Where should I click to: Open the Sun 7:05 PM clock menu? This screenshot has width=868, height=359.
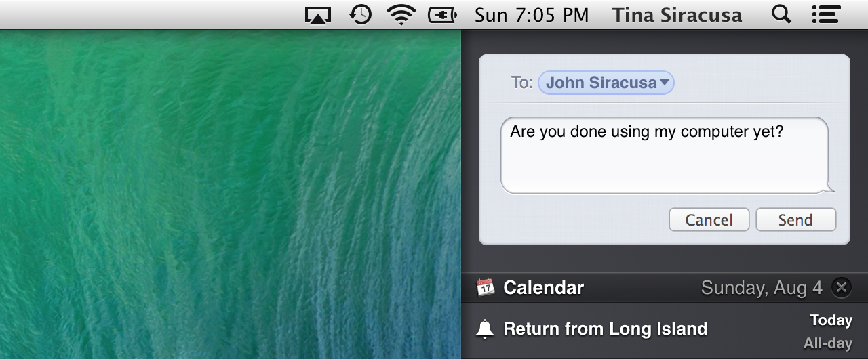tap(532, 15)
